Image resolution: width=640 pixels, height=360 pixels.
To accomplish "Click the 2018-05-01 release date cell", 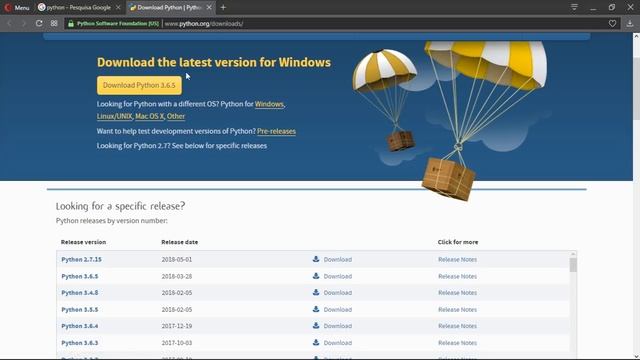I will [177, 260].
